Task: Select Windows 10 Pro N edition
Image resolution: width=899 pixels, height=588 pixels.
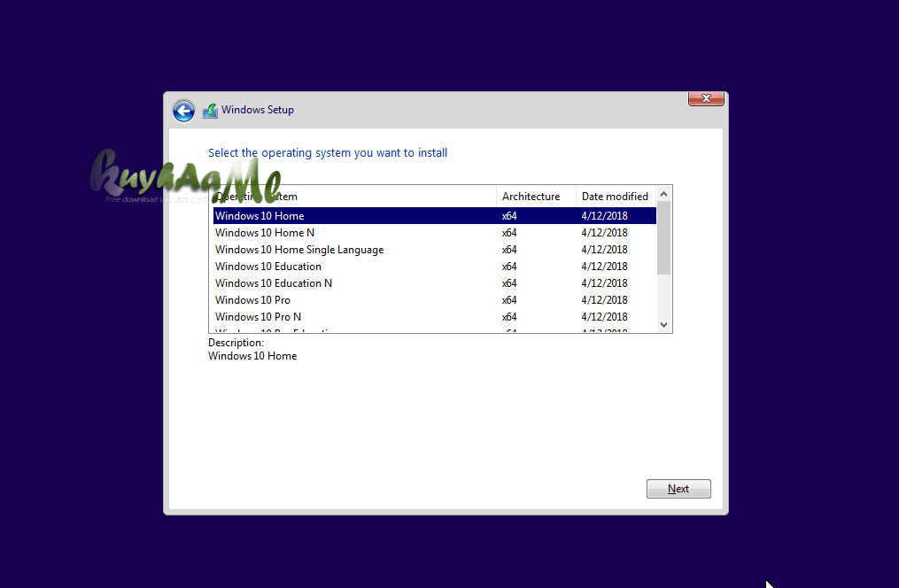Action: pos(435,317)
